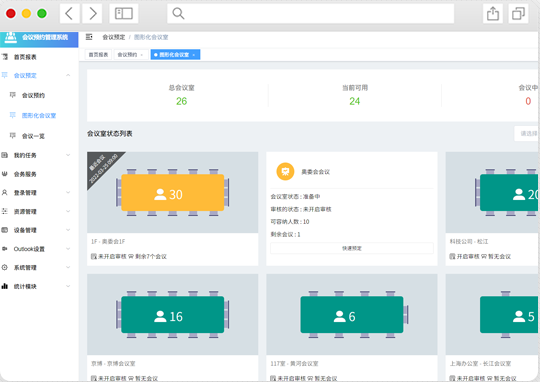Open the filter dropdown next to status list
The image size is (540, 382).
(527, 133)
